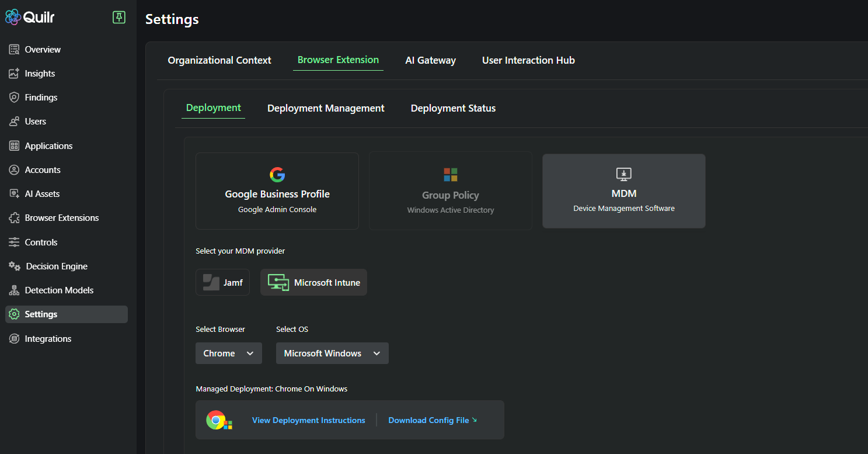Open the AI Gateway tab
Viewport: 868px width, 454px height.
431,60
